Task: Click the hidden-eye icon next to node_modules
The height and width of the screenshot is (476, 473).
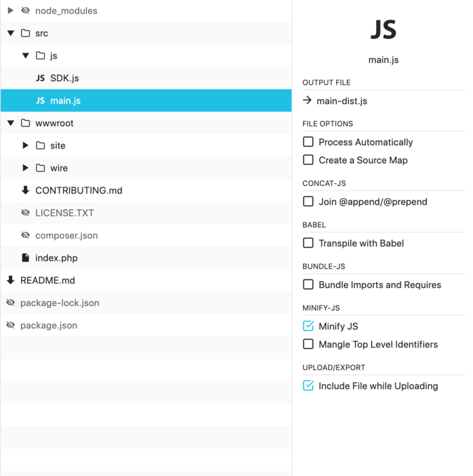Action: coord(25,11)
